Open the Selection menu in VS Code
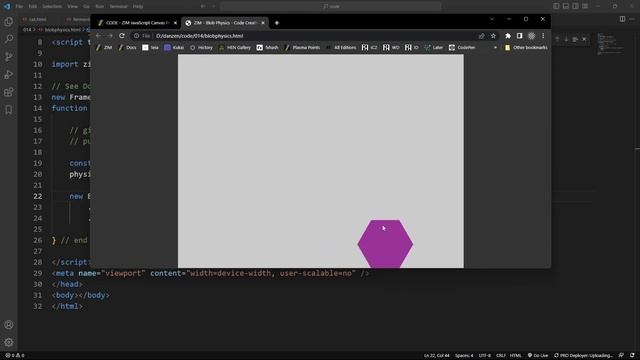640x360 pixels. tap(52, 7)
